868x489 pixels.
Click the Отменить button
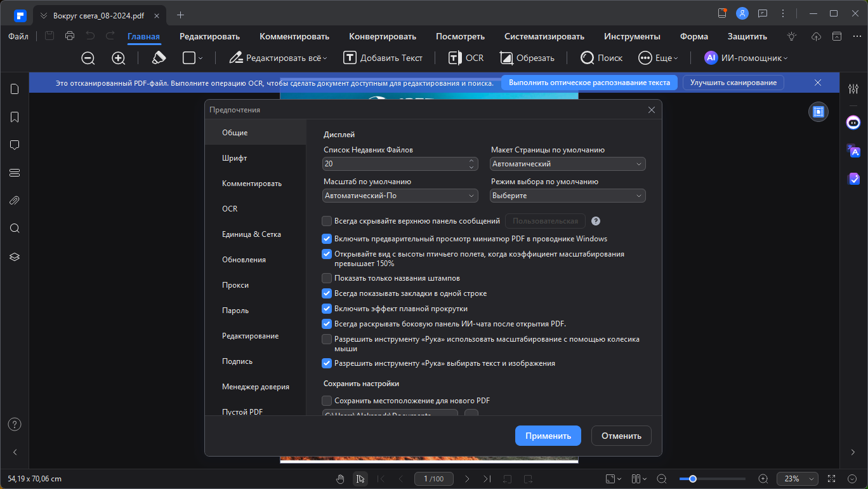(x=621, y=436)
